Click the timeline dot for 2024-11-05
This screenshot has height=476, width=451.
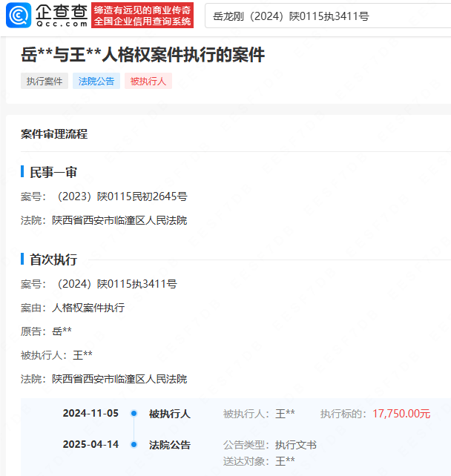coord(134,414)
